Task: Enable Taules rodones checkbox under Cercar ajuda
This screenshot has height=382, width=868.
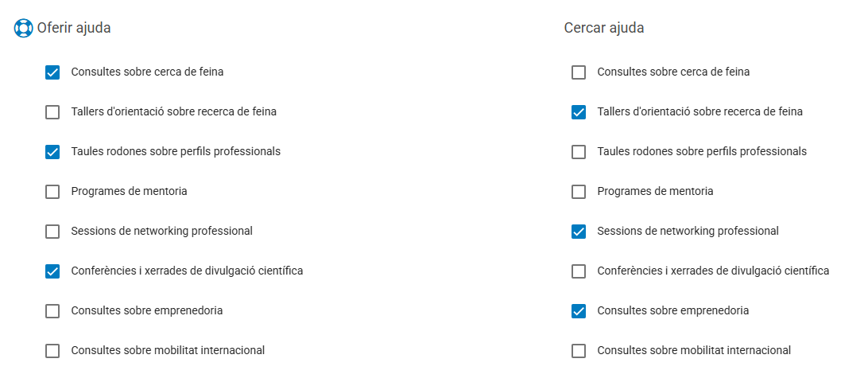Action: point(579,152)
